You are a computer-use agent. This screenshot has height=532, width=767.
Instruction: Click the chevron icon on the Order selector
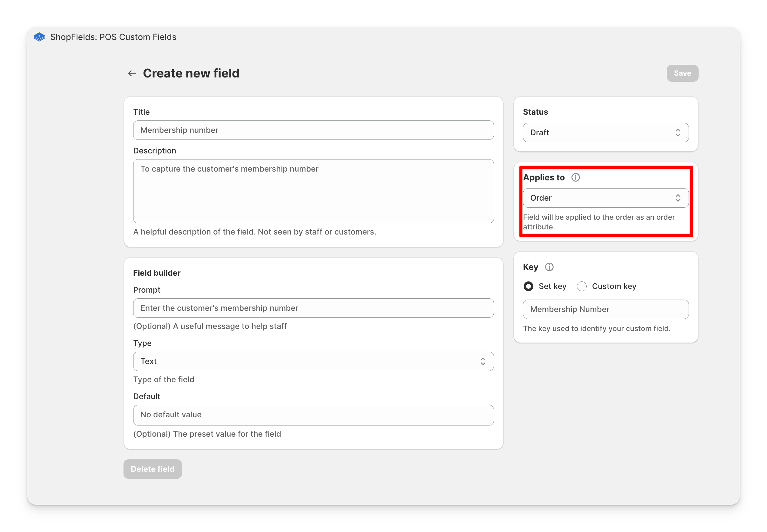tap(678, 198)
